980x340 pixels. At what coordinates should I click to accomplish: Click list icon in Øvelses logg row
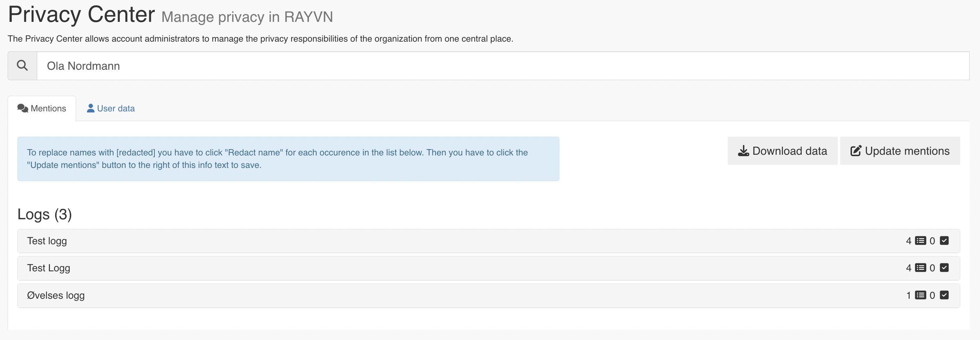click(920, 295)
